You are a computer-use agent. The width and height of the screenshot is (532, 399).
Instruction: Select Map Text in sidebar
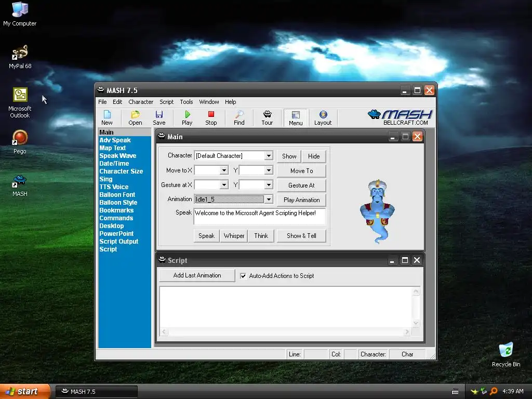113,148
